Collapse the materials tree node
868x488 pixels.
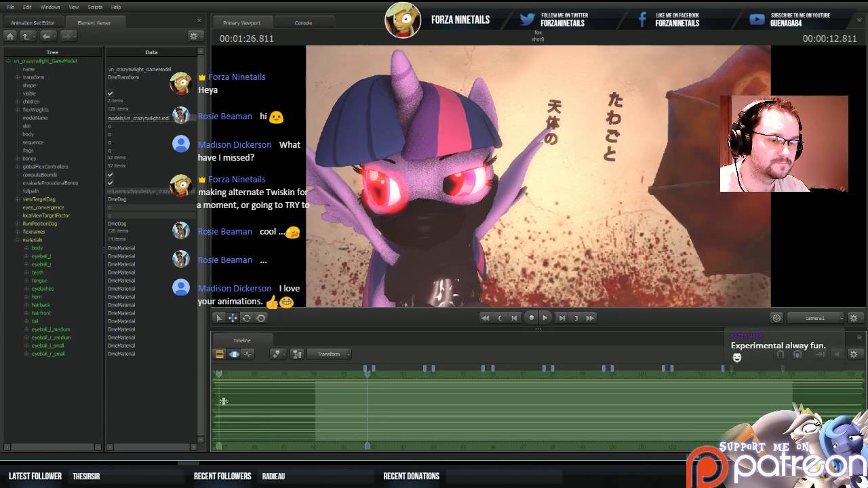click(x=18, y=240)
